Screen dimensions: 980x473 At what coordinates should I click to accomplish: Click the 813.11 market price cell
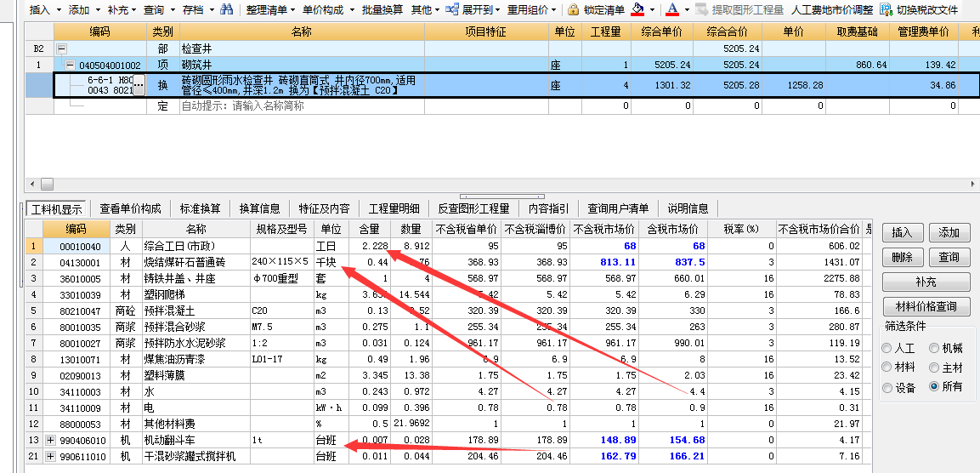603,262
